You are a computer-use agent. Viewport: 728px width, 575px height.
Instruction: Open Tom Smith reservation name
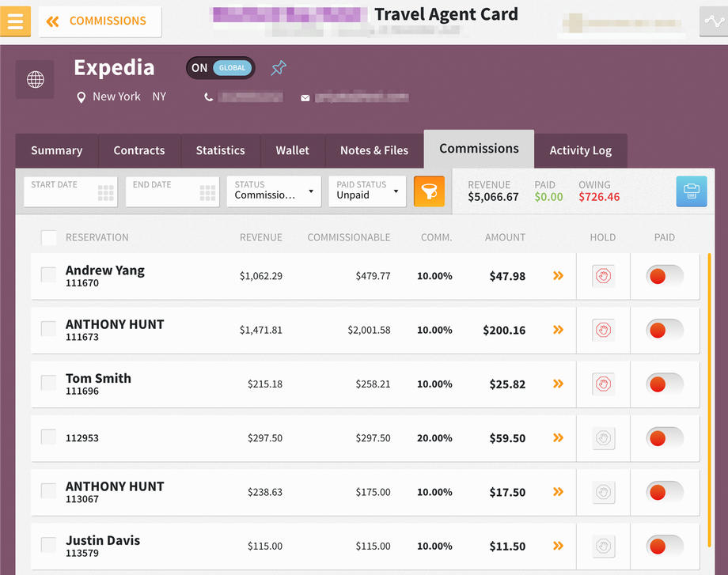[98, 378]
